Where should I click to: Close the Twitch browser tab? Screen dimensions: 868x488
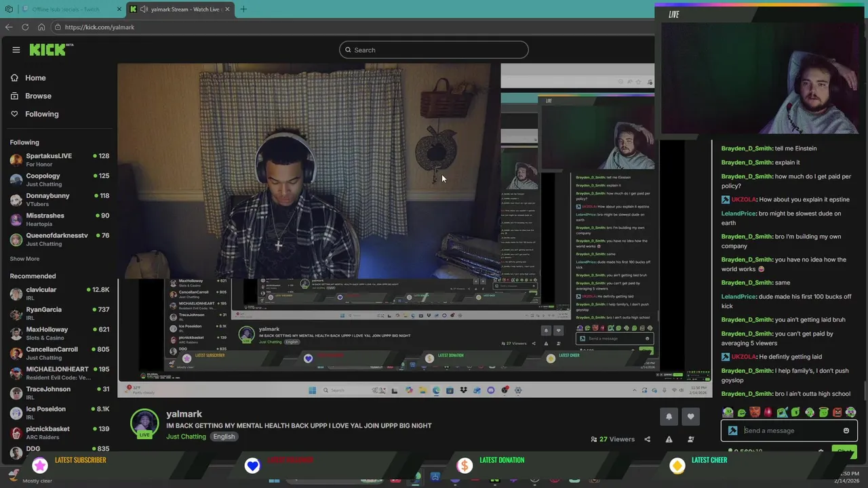119,9
